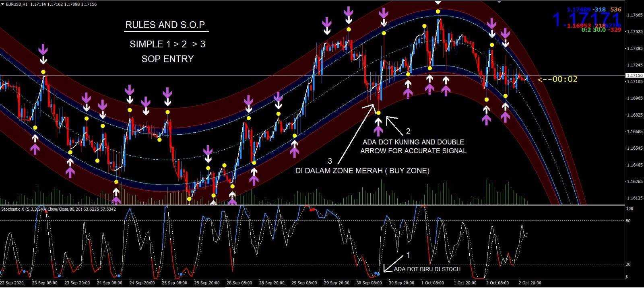644x288 pixels.
Task: Click '29 Sep 08:00' on the time axis
Action: [304, 283]
